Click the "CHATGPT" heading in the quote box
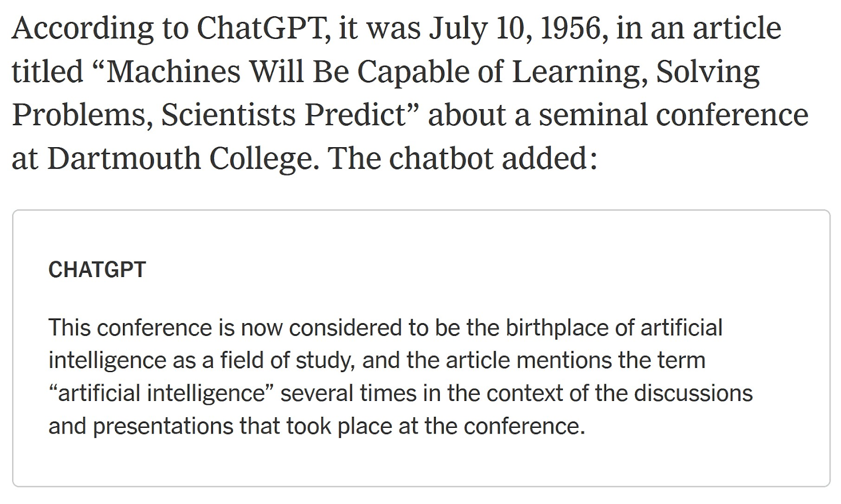Image resolution: width=841 pixels, height=504 pixels. pos(97,270)
